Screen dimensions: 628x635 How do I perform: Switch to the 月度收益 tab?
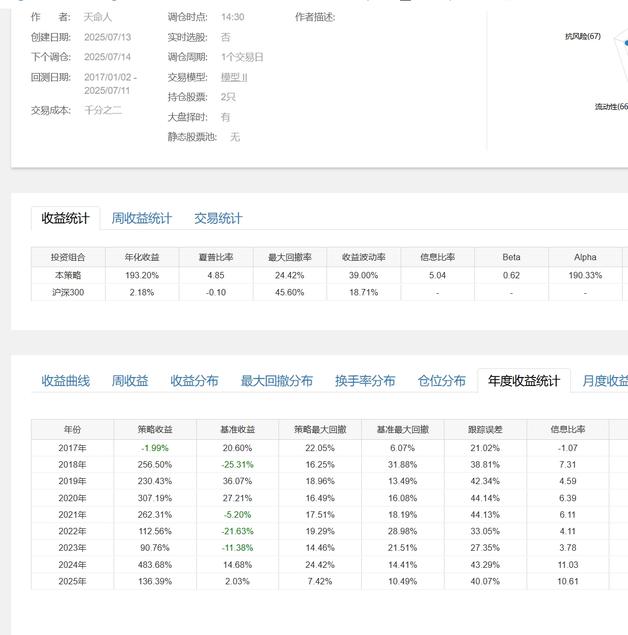coord(604,381)
